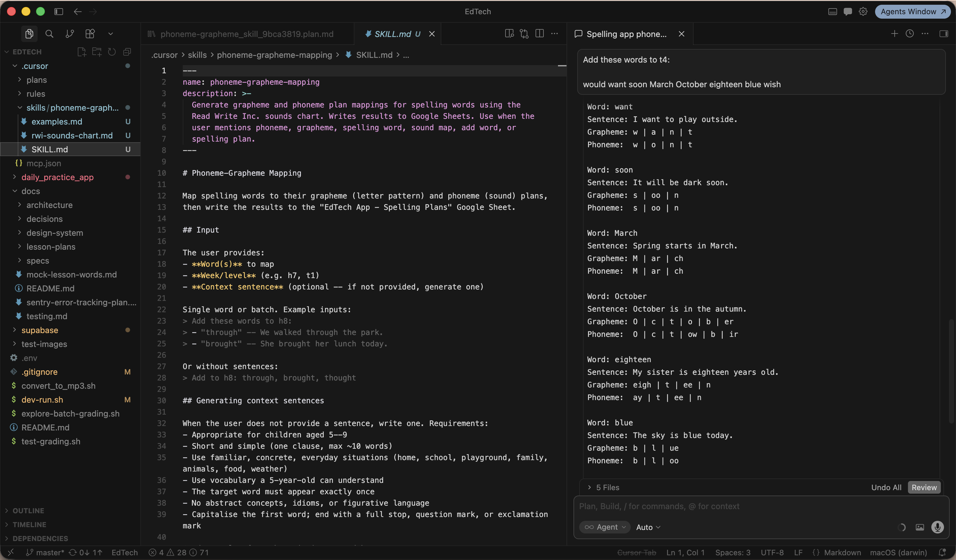This screenshot has height=560, width=956.
Task: Expand the OUTLINE section
Action: click(x=70, y=511)
